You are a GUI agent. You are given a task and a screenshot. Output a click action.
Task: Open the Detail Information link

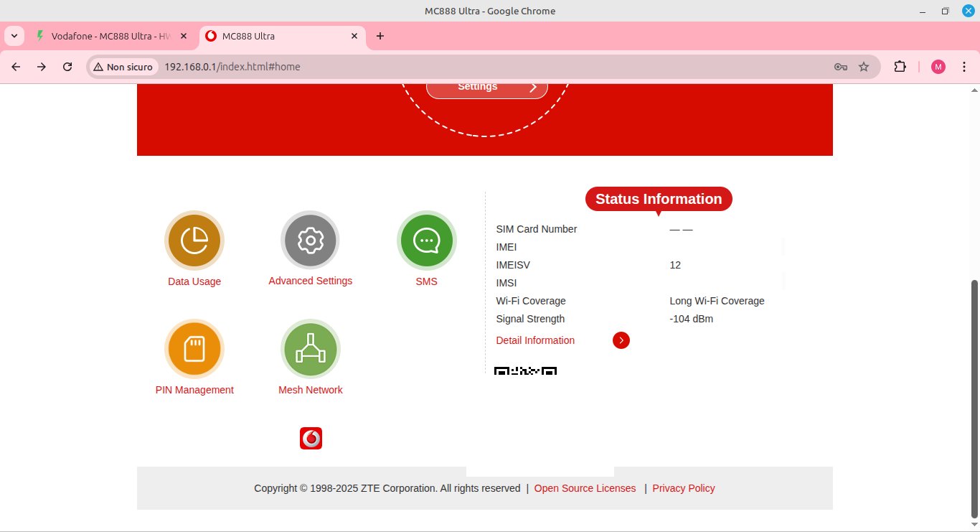[x=535, y=340]
